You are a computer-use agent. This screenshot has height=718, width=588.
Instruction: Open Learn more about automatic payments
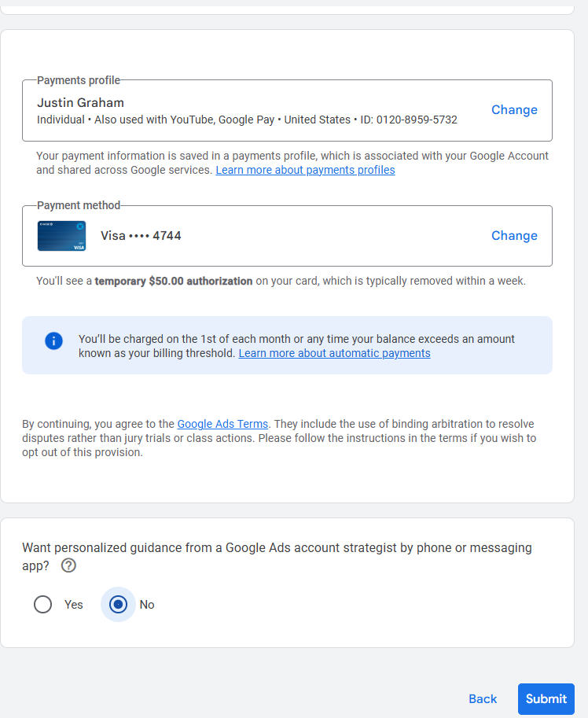pos(334,354)
